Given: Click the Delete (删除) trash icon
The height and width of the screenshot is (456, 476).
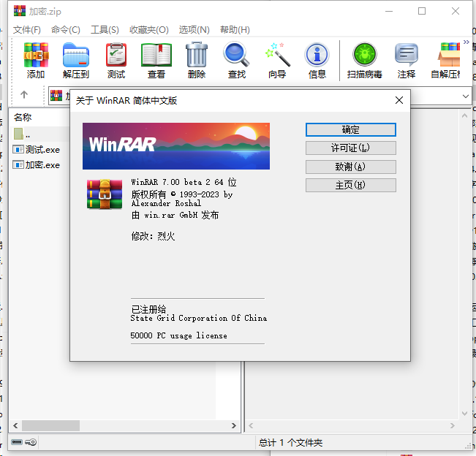Looking at the screenshot, I should [197, 60].
